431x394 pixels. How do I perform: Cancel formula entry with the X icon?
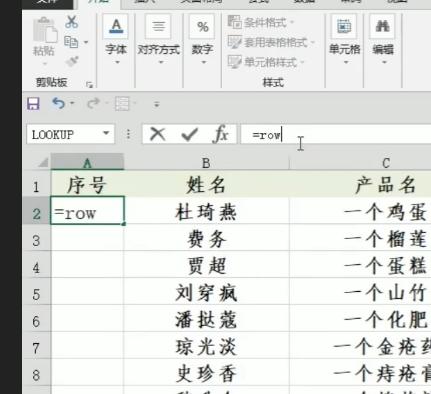pos(158,134)
